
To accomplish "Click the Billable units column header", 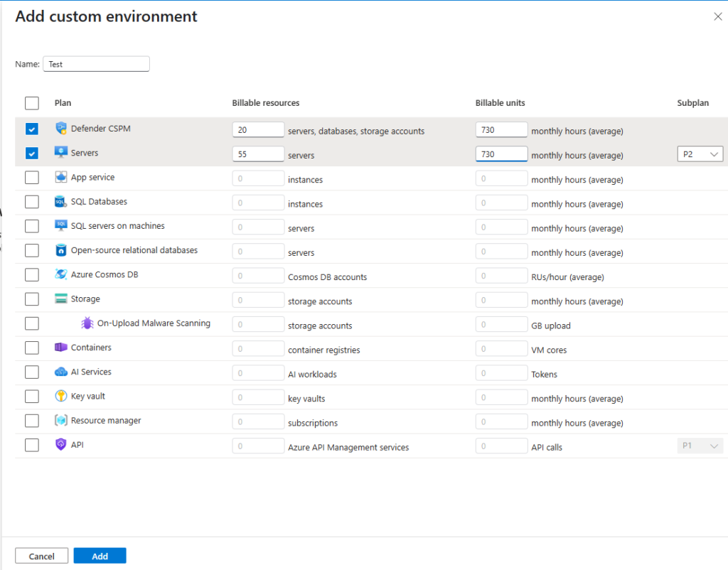I will (500, 103).
